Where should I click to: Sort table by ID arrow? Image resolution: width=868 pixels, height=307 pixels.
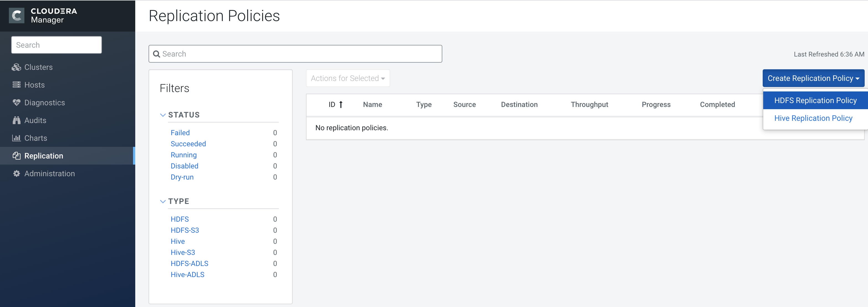coord(341,104)
